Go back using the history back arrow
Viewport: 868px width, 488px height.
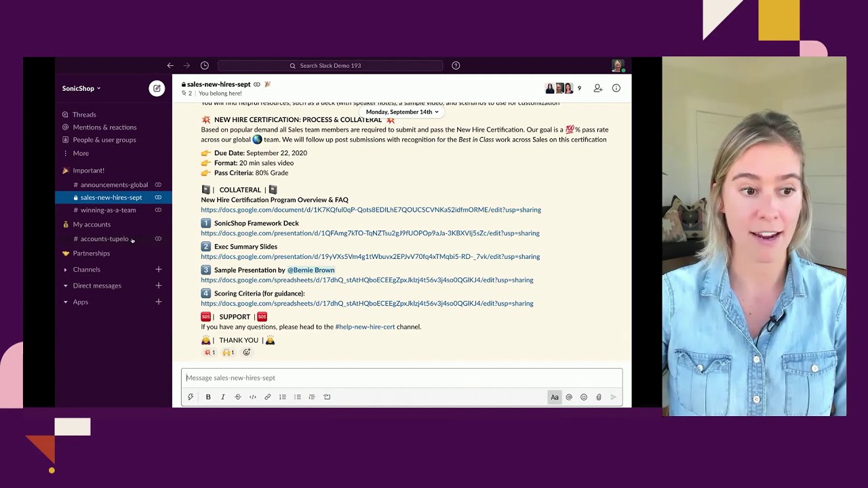pos(170,66)
